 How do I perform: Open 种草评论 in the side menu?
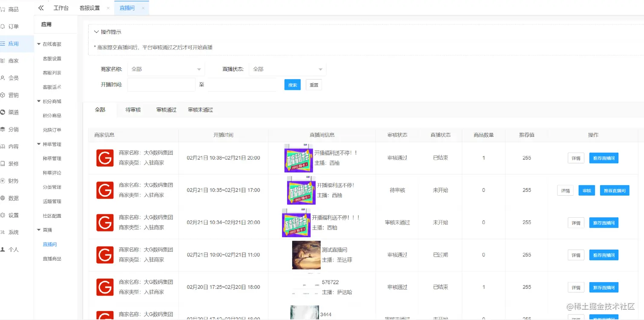coord(52,173)
